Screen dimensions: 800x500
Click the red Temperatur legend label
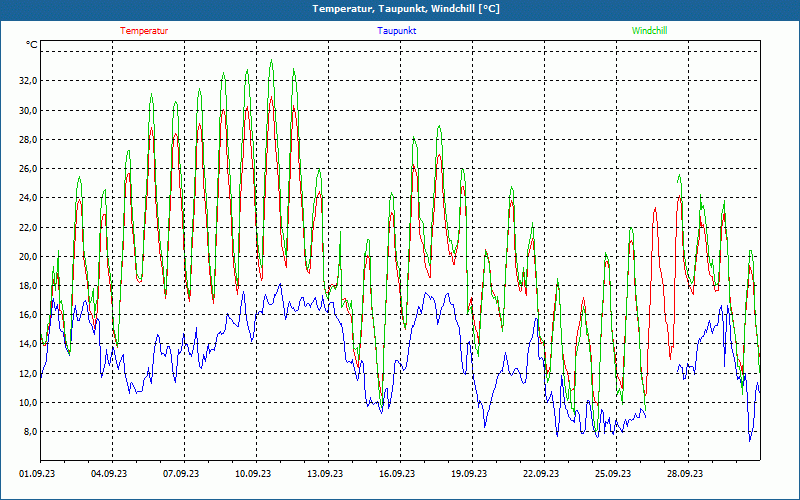144,31
